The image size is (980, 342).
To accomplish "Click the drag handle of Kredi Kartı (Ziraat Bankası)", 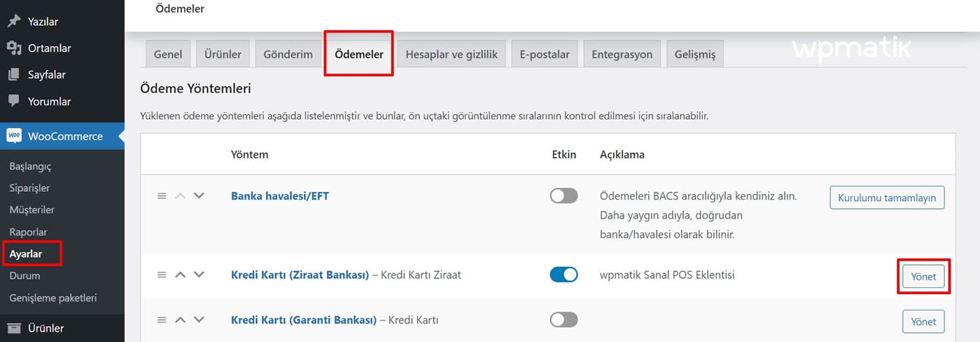I will click(x=162, y=275).
